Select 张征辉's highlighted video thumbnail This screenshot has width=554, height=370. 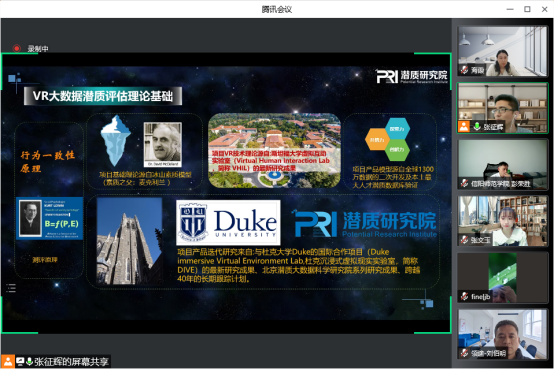point(502,108)
